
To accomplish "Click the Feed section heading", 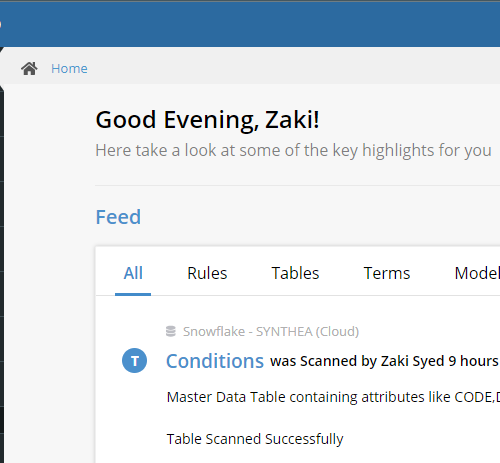I will pos(118,217).
